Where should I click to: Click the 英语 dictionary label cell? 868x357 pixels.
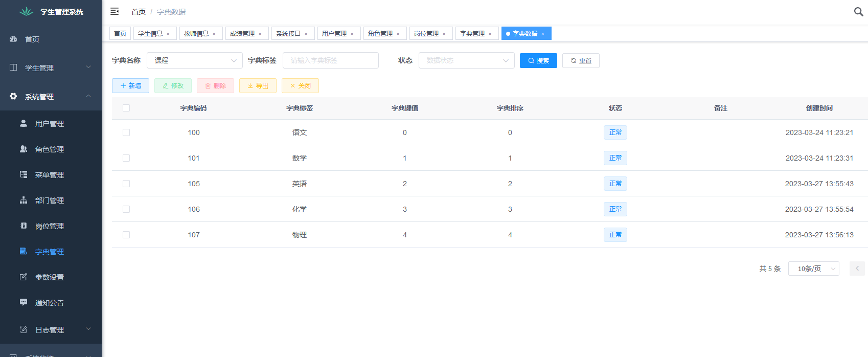point(300,184)
